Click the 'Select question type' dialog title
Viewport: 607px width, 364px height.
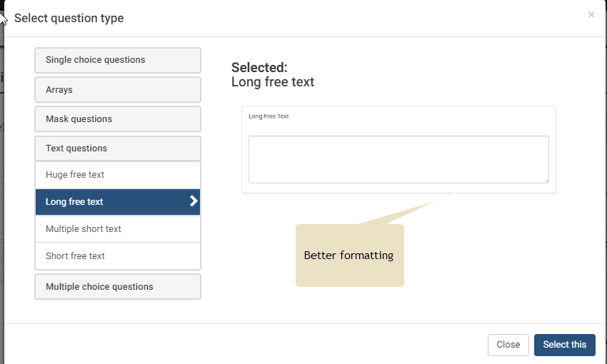[69, 19]
